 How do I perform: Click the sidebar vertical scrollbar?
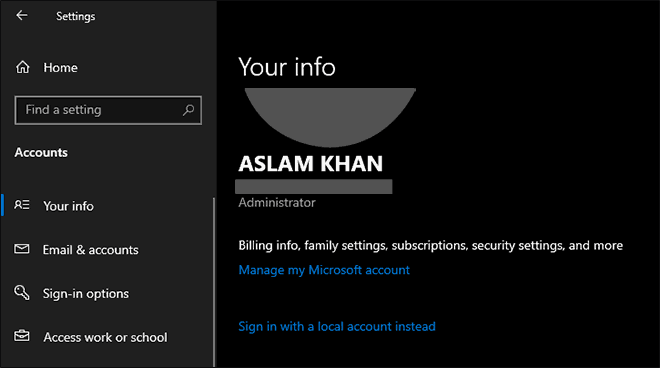(x=214, y=282)
